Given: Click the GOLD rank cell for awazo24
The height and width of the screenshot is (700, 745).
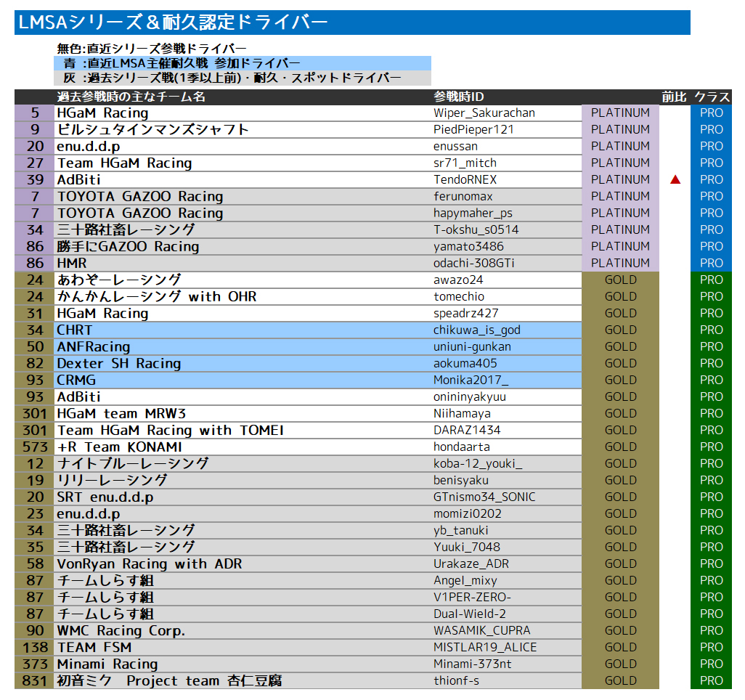Looking at the screenshot, I should (620, 280).
